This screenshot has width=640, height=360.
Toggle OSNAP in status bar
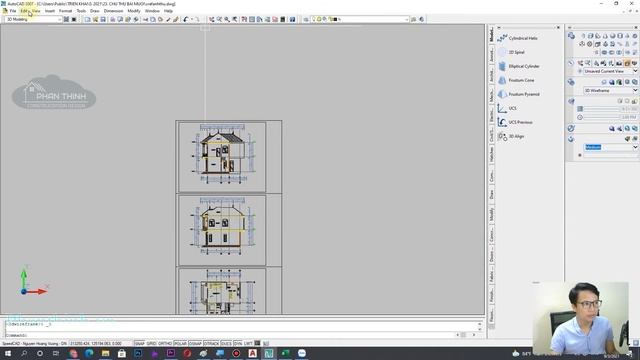tap(195, 344)
